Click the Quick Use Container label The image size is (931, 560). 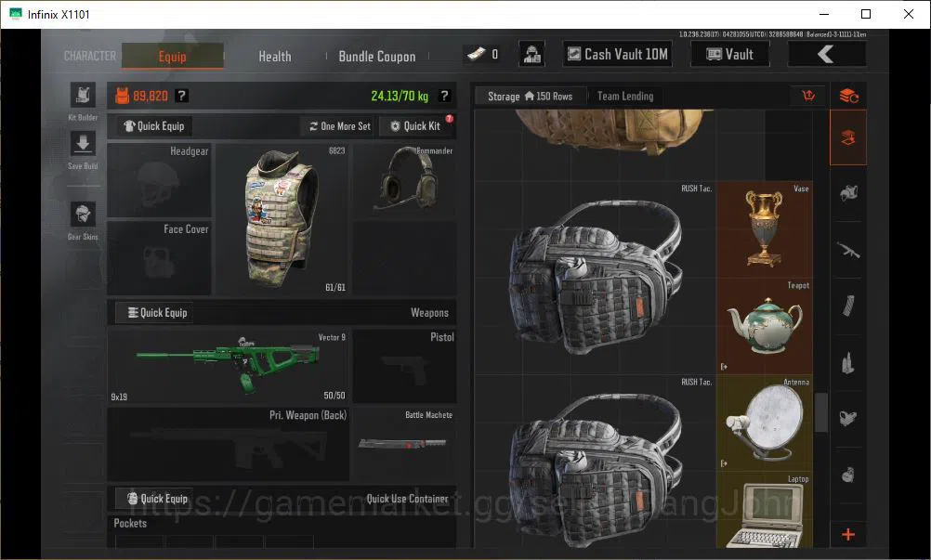(407, 499)
